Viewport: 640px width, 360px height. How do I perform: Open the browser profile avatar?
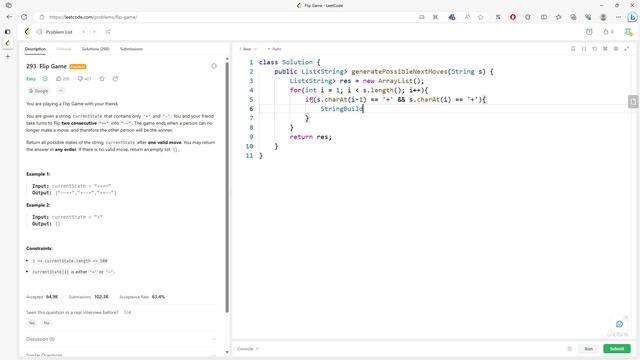pos(603,17)
